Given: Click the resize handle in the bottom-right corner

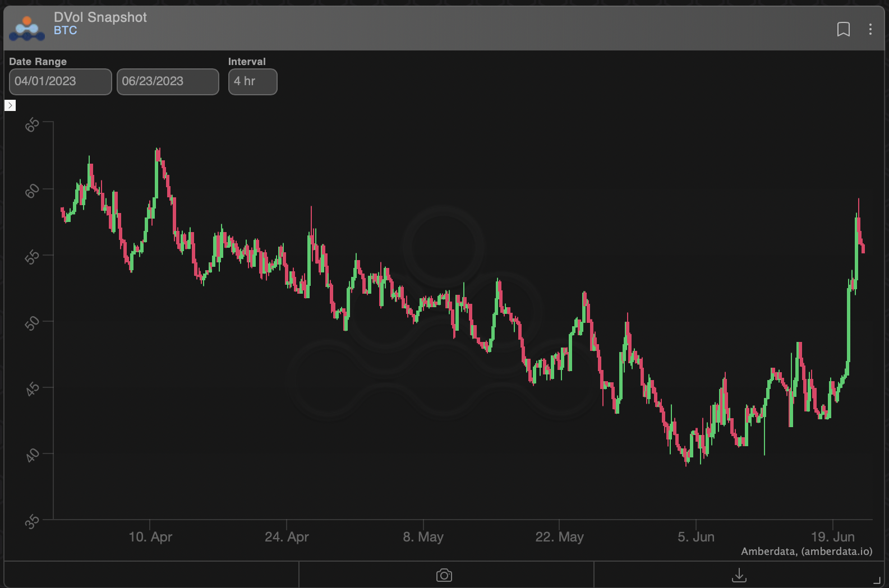Looking at the screenshot, I should (x=877, y=581).
